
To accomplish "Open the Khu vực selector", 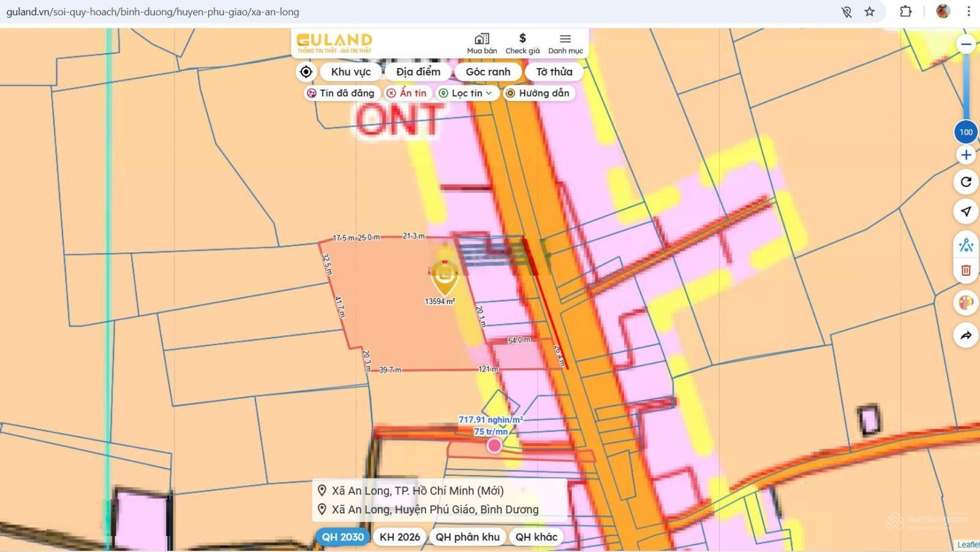I will tap(350, 72).
